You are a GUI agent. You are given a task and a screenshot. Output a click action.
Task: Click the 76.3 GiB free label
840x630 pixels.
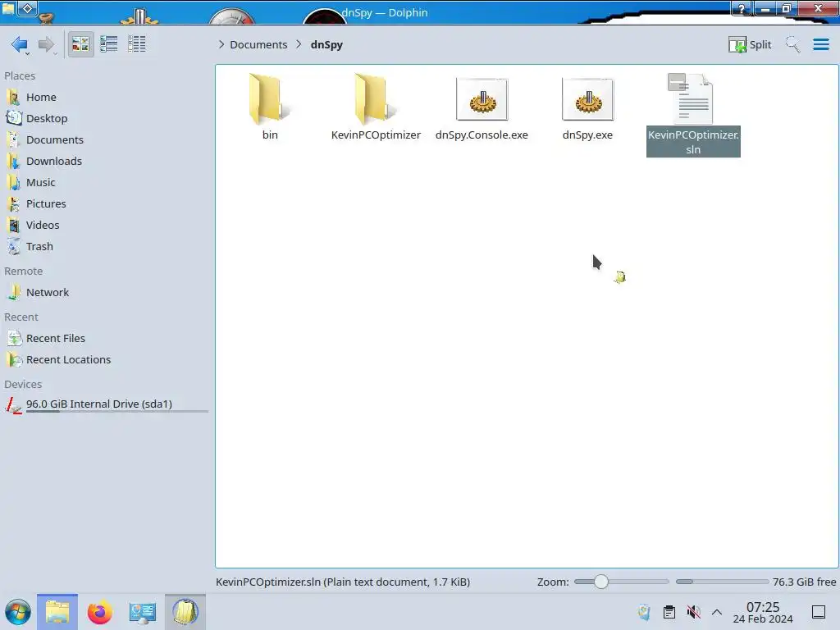804,582
